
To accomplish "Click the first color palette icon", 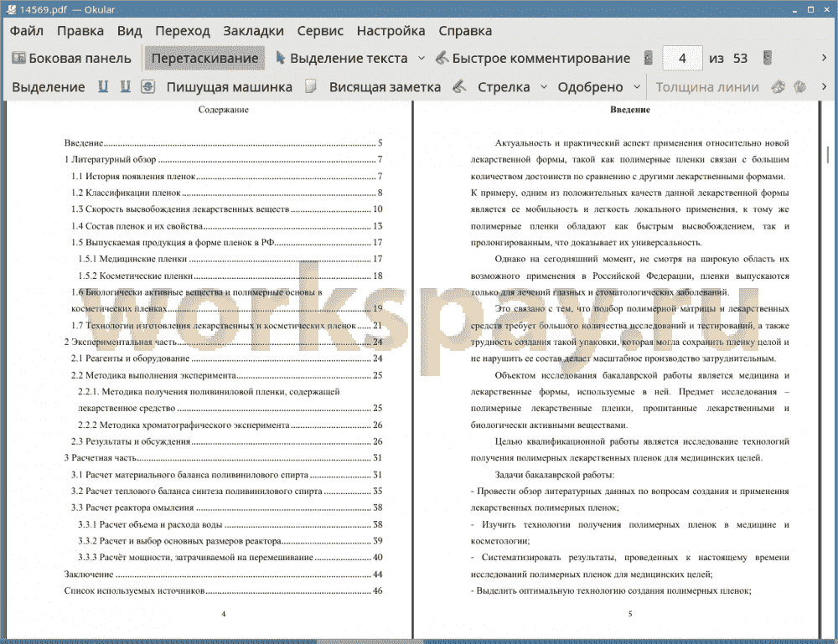I will tap(779, 86).
